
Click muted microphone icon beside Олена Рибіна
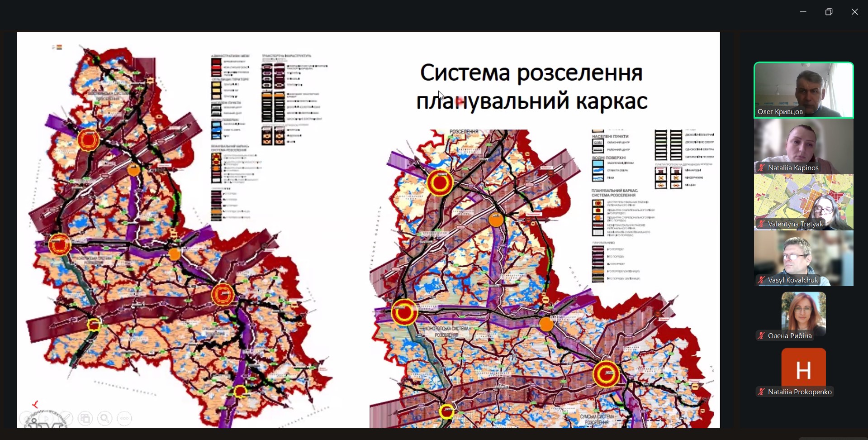click(x=761, y=336)
